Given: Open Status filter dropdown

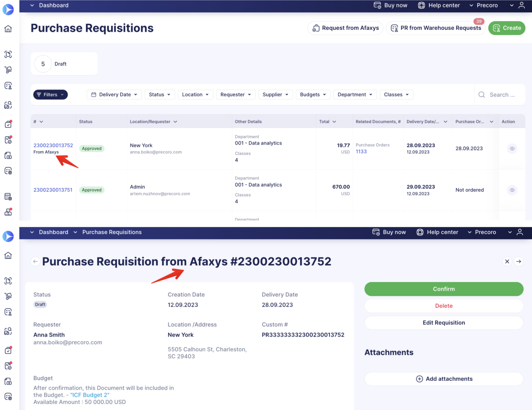Looking at the screenshot, I should click(x=160, y=95).
